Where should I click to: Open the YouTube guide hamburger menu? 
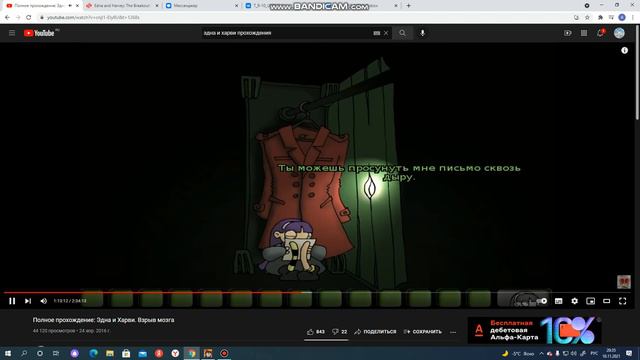12,33
